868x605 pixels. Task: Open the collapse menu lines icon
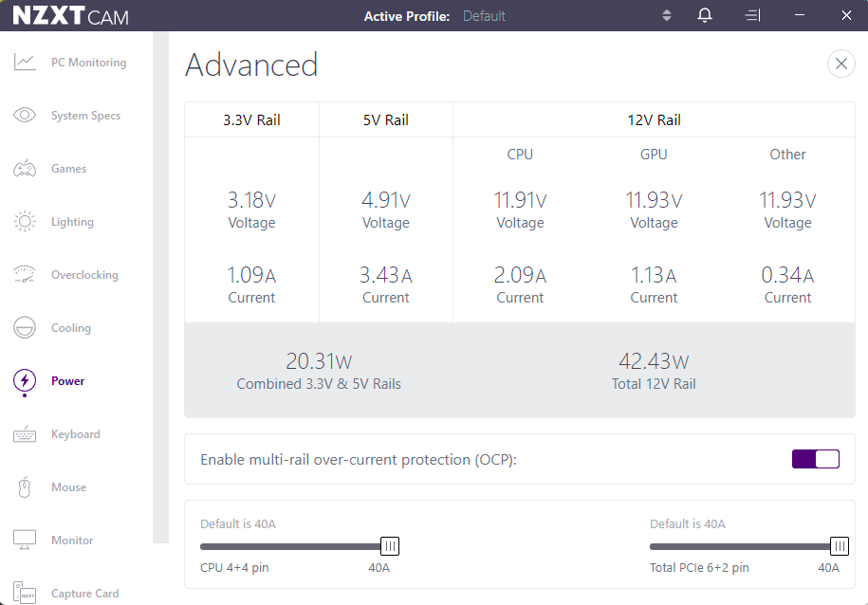point(752,15)
